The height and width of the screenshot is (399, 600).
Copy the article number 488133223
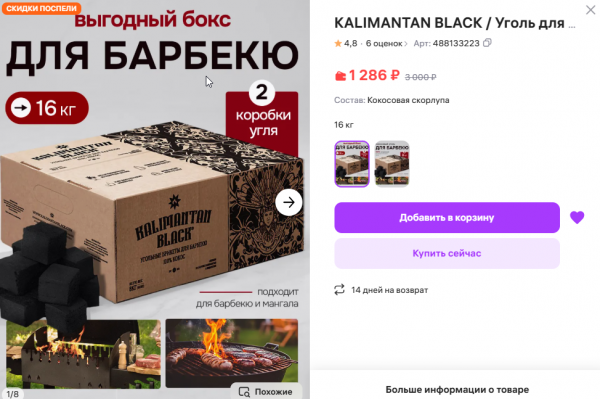pyautogui.click(x=487, y=43)
